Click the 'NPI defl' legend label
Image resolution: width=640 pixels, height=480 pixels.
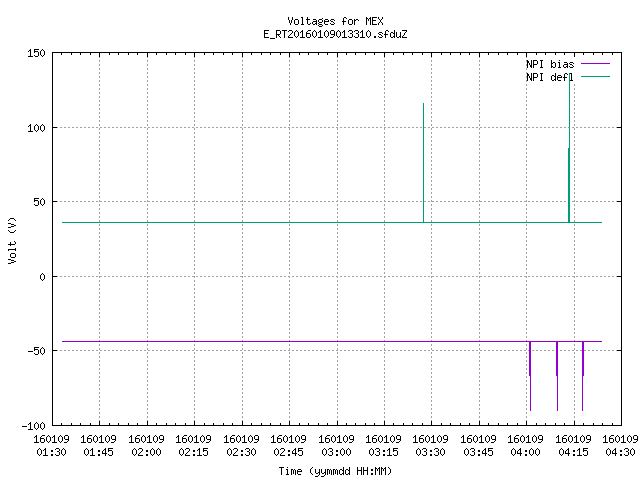click(x=549, y=77)
